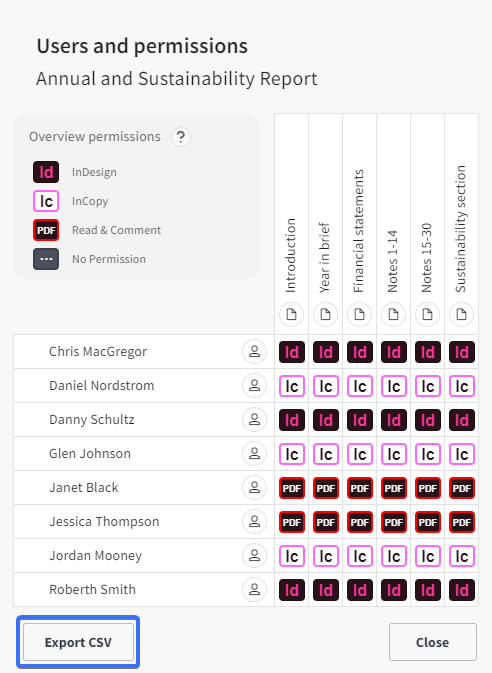The height and width of the screenshot is (673, 492).
Task: Click the document icon under Sustainability section
Action: click(462, 315)
